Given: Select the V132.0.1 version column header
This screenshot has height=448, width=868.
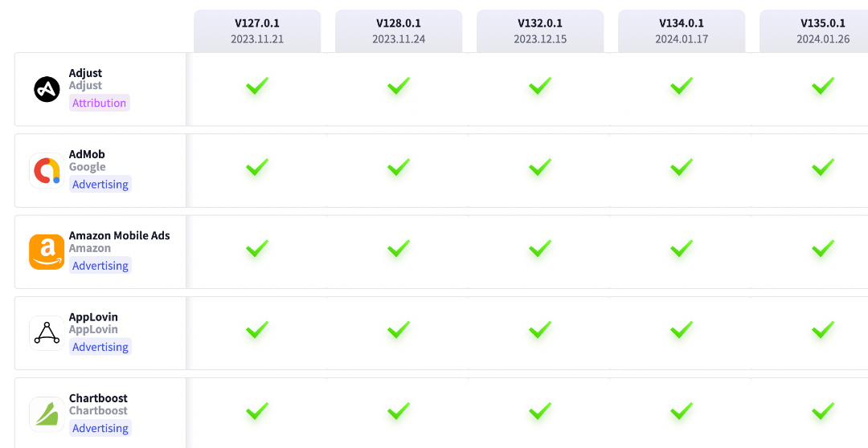Looking at the screenshot, I should pos(540,31).
